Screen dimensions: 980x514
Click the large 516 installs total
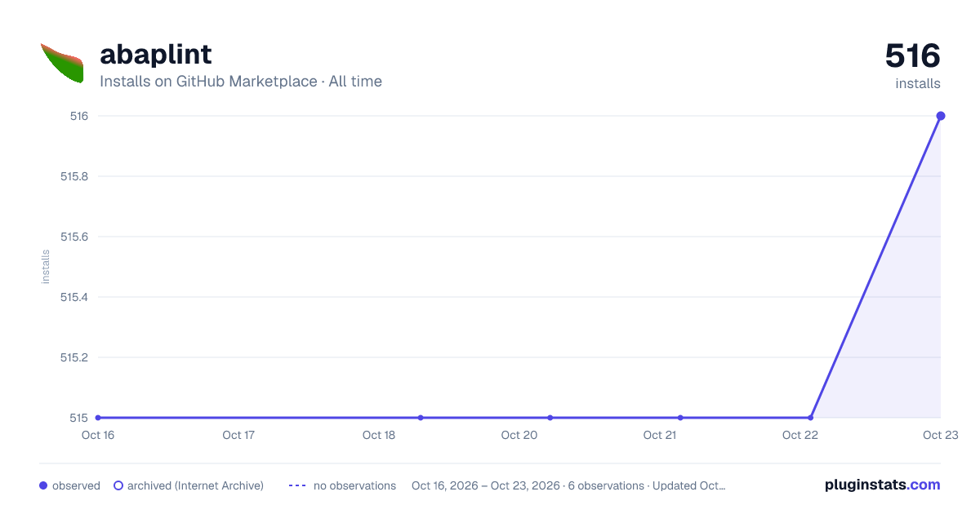(913, 56)
